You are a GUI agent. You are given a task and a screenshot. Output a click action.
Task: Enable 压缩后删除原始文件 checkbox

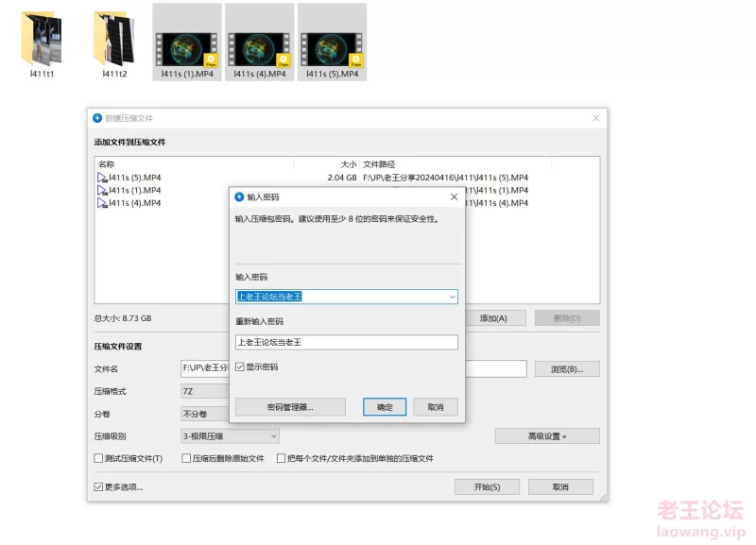click(186, 459)
